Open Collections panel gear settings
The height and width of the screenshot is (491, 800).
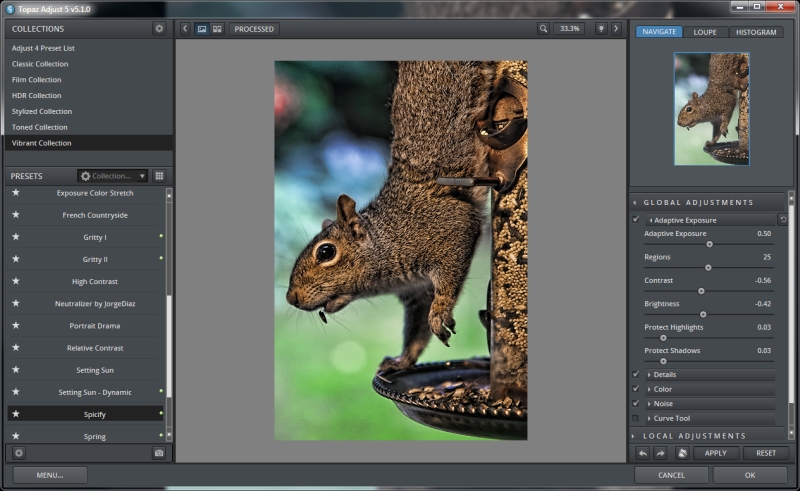159,29
